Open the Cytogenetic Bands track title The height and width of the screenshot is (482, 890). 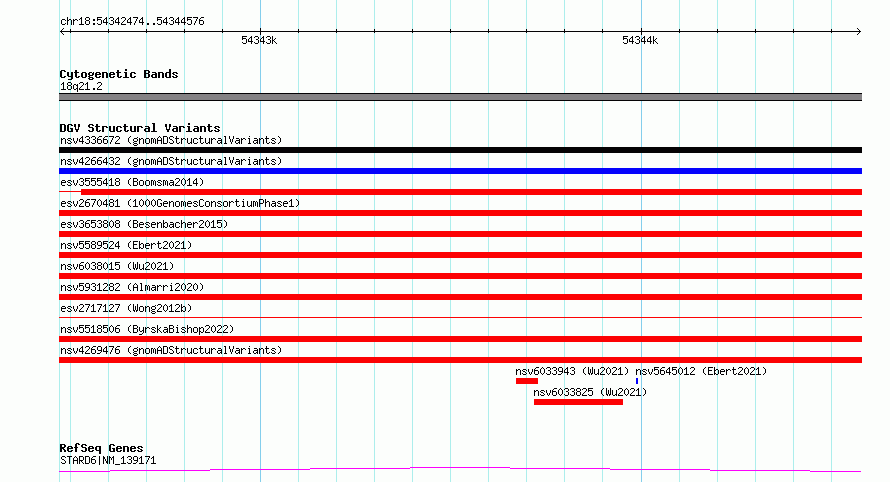[119, 74]
